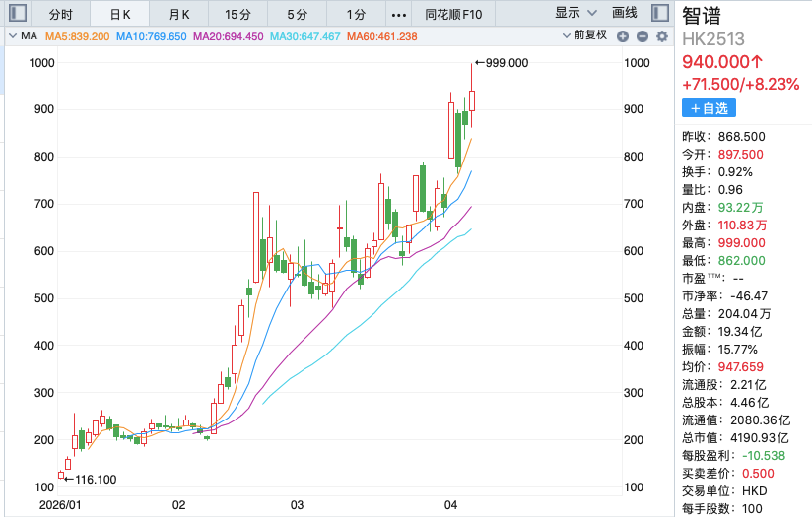The image size is (812, 517).
Task: Toggle the right sidebar panel icon
Action: tap(660, 13)
